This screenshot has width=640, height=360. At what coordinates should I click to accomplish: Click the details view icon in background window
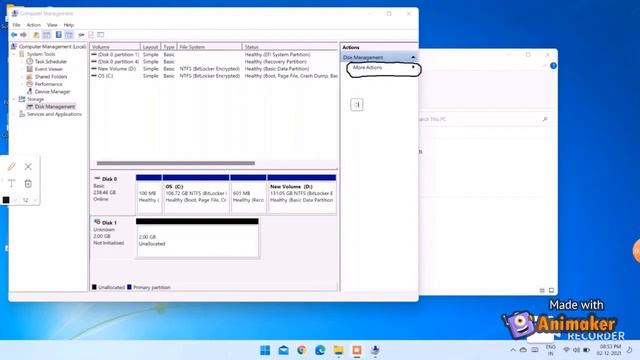click(542, 291)
